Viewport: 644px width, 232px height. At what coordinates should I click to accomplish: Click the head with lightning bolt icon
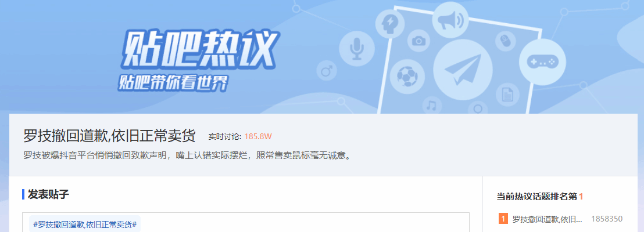389,24
